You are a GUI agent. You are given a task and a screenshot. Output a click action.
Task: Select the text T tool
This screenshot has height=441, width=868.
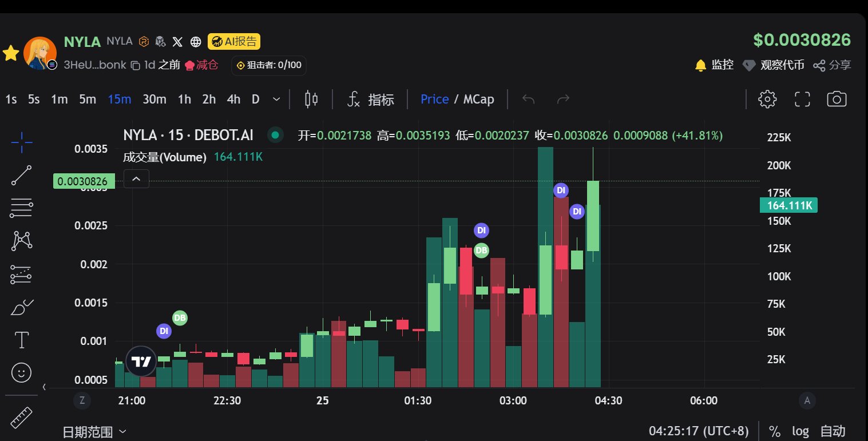click(21, 340)
